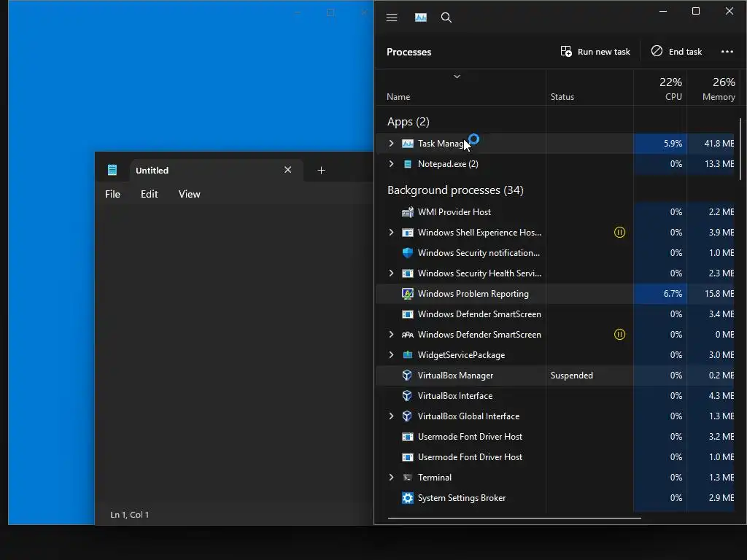Click pause status icon on Windows Shell Experience Host

[619, 233]
